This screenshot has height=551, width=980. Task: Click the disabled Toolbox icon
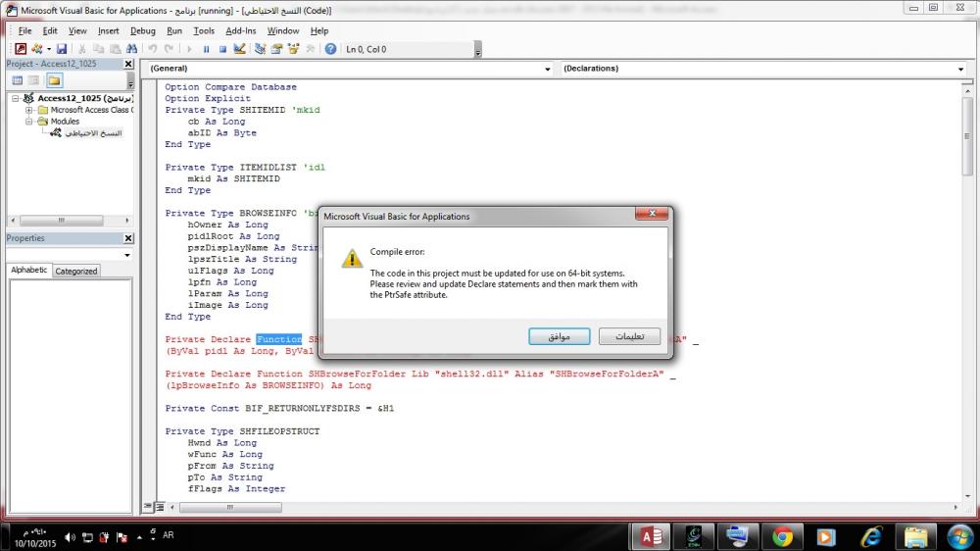point(310,49)
